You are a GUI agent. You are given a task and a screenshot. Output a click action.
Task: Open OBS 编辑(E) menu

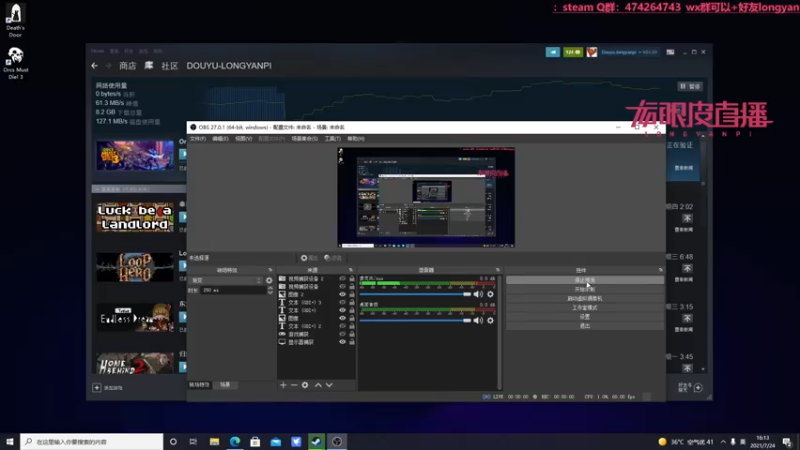pos(220,139)
